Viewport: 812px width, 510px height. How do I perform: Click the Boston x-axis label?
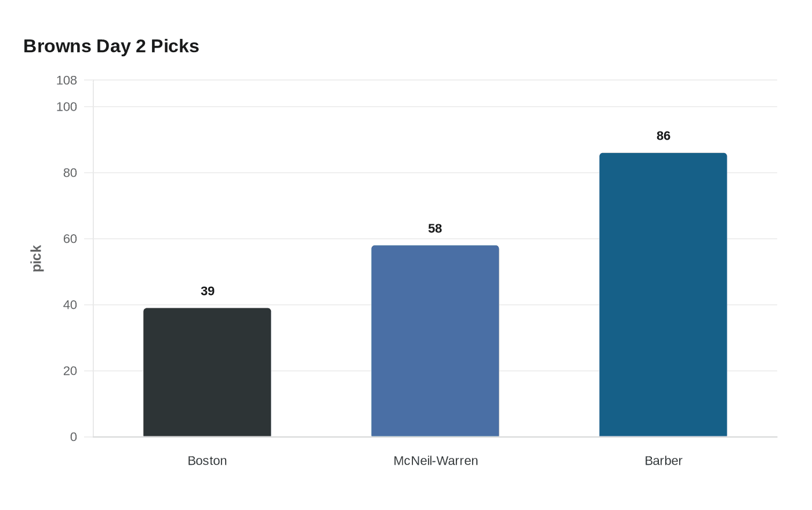207,461
